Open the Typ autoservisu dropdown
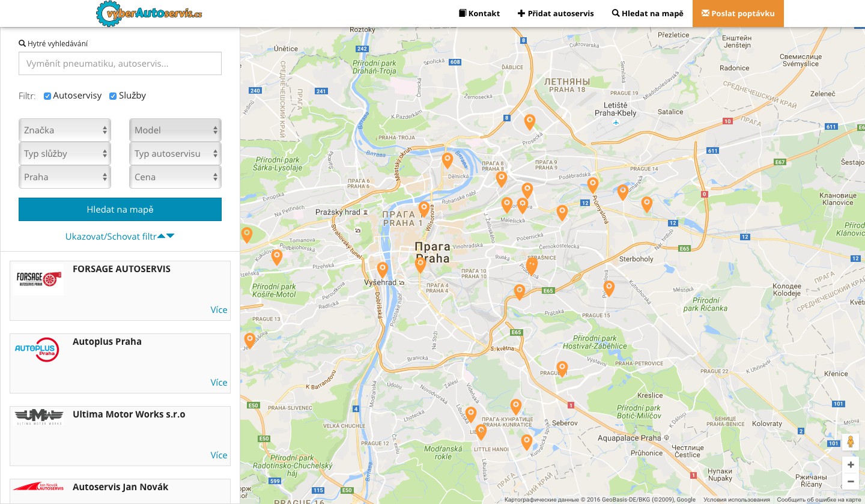Image resolution: width=865 pixels, height=504 pixels. coord(175,153)
